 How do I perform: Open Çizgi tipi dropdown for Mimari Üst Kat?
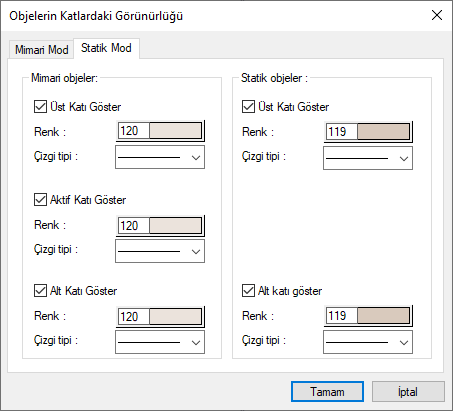point(160,157)
